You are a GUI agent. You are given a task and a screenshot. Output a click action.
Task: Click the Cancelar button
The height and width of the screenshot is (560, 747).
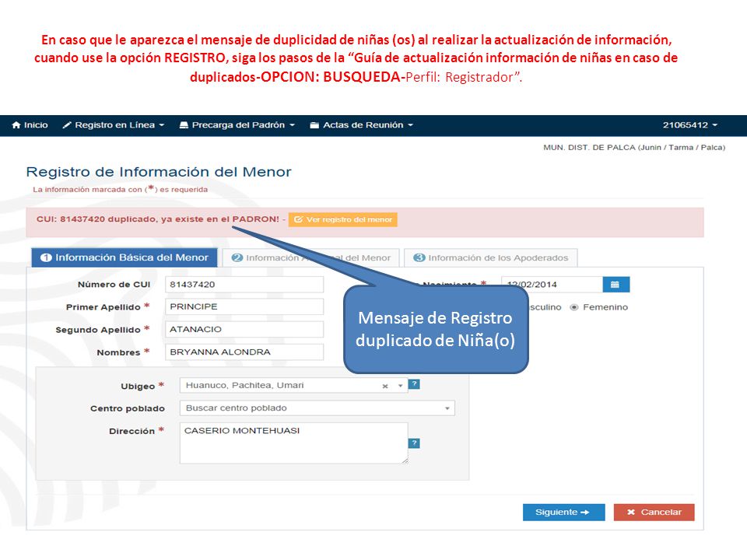pos(654,513)
